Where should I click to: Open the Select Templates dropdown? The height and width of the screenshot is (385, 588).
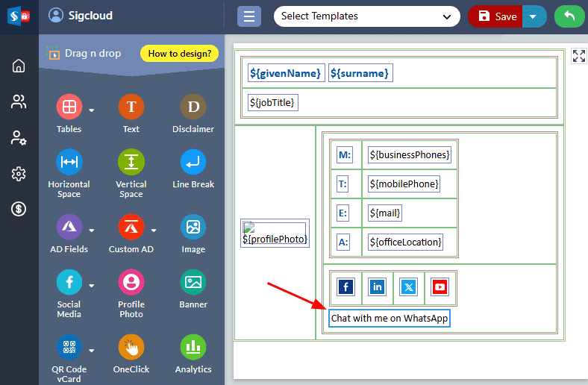click(366, 16)
